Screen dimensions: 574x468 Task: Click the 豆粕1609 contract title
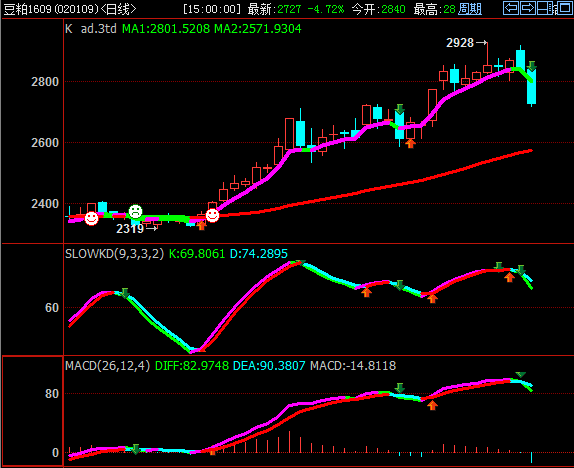(27, 9)
